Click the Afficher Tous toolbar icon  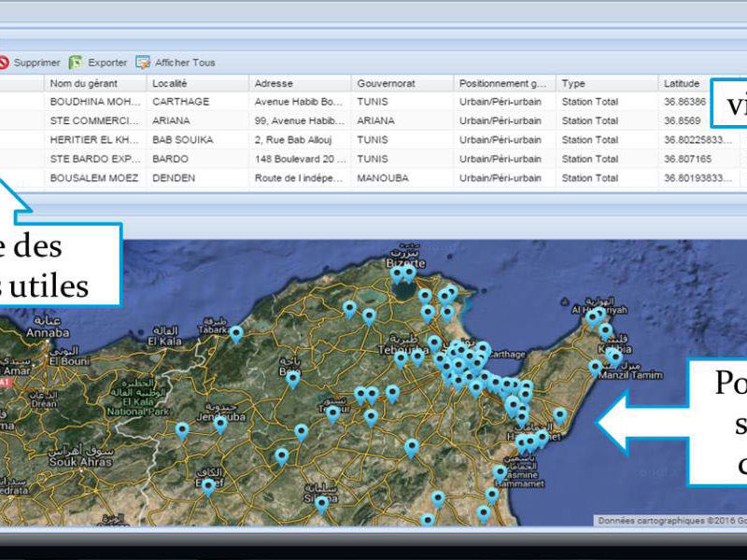pos(143,63)
